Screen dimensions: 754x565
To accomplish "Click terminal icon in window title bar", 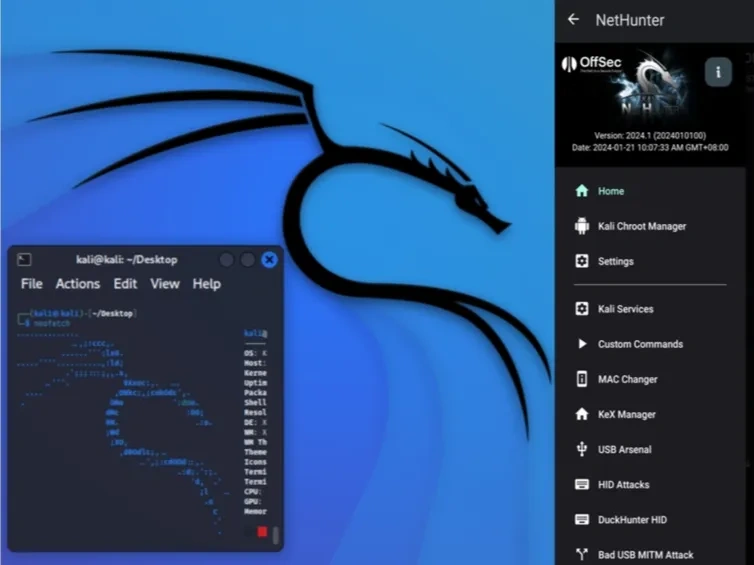I will tap(24, 260).
